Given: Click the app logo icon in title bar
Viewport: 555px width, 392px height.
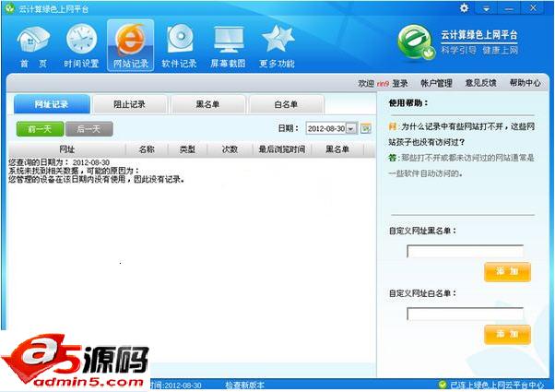Looking at the screenshot, I should [9, 8].
